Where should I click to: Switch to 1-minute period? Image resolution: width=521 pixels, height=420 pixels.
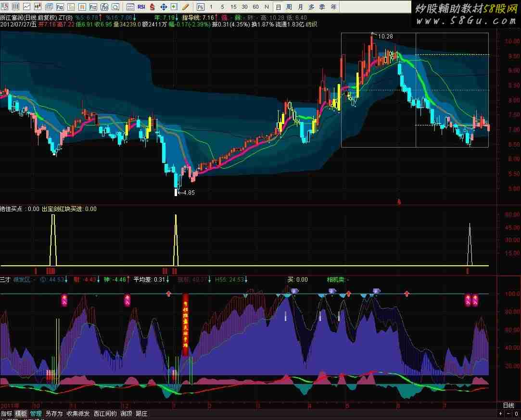point(211,7)
